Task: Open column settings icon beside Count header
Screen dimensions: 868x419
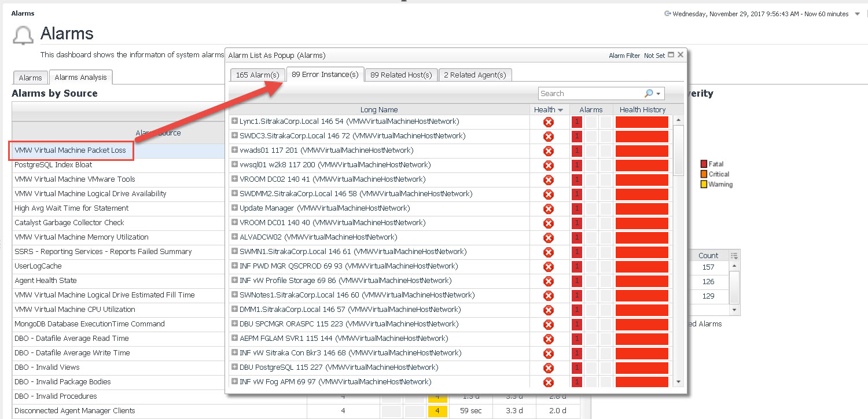Action: click(x=734, y=256)
